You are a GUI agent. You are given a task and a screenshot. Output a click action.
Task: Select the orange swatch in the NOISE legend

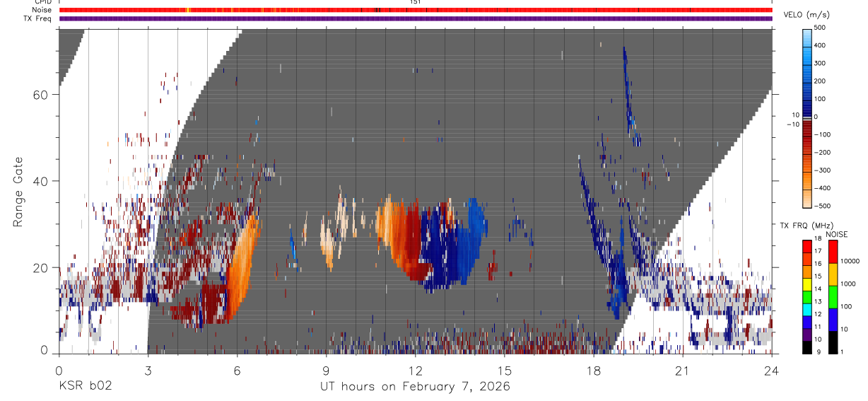[833, 274]
